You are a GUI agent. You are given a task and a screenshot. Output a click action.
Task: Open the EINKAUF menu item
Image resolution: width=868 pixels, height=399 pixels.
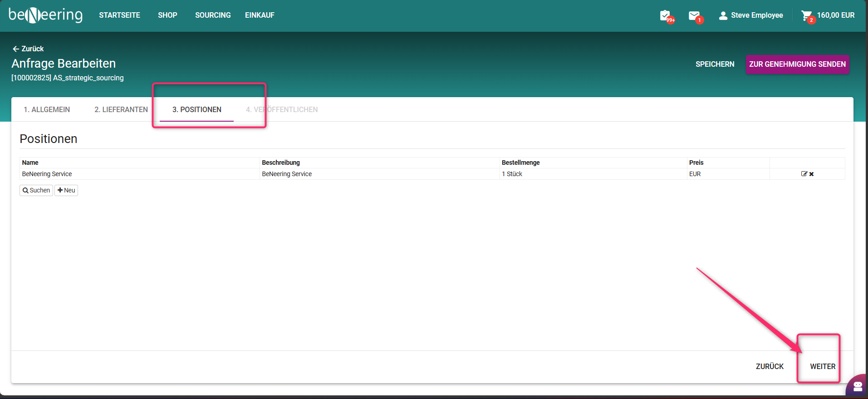260,15
